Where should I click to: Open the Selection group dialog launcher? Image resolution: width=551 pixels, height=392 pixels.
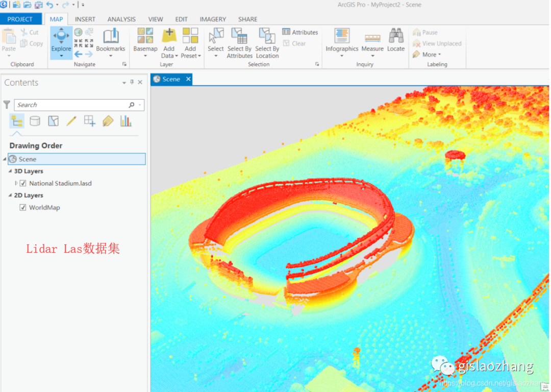pyautogui.click(x=317, y=63)
